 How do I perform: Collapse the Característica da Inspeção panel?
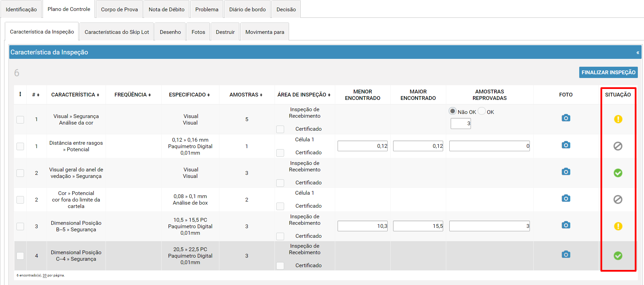[x=637, y=52]
